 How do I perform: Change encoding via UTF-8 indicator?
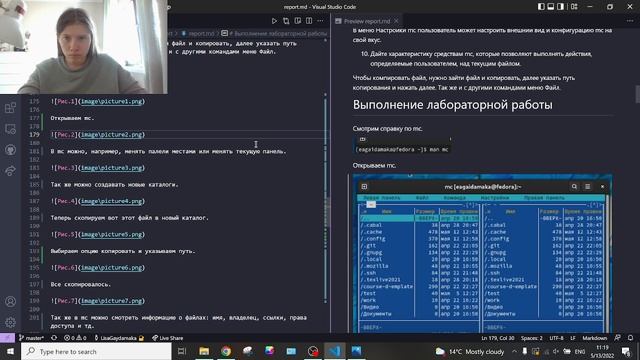(x=556, y=338)
